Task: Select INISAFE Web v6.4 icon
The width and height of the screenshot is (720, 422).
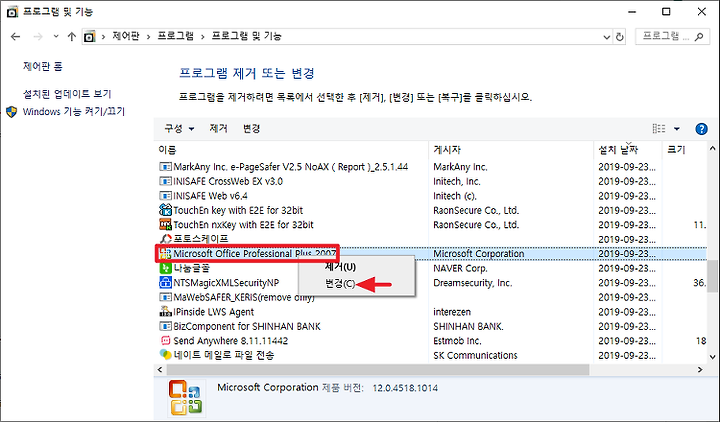Action: coord(165,196)
